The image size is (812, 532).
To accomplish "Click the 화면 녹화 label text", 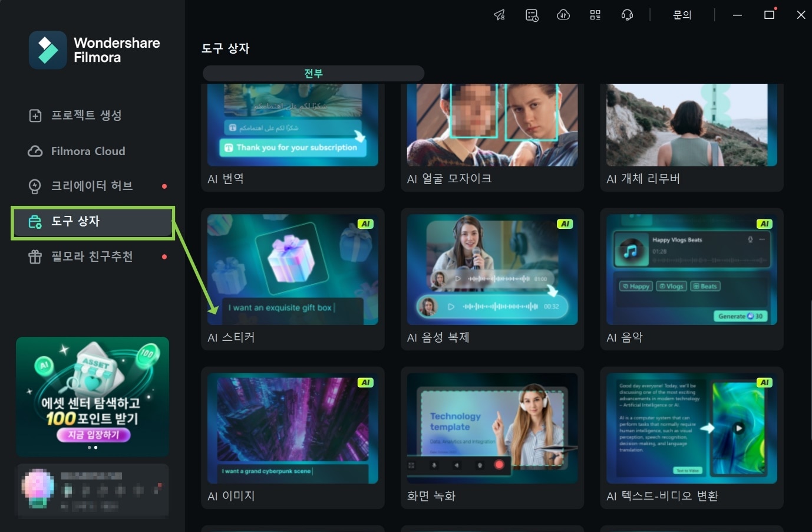I will (x=431, y=496).
